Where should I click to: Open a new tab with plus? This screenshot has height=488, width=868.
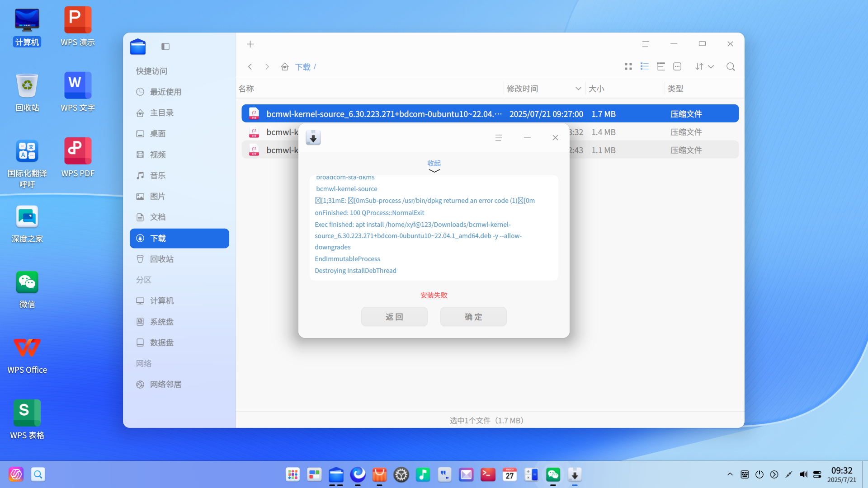250,44
